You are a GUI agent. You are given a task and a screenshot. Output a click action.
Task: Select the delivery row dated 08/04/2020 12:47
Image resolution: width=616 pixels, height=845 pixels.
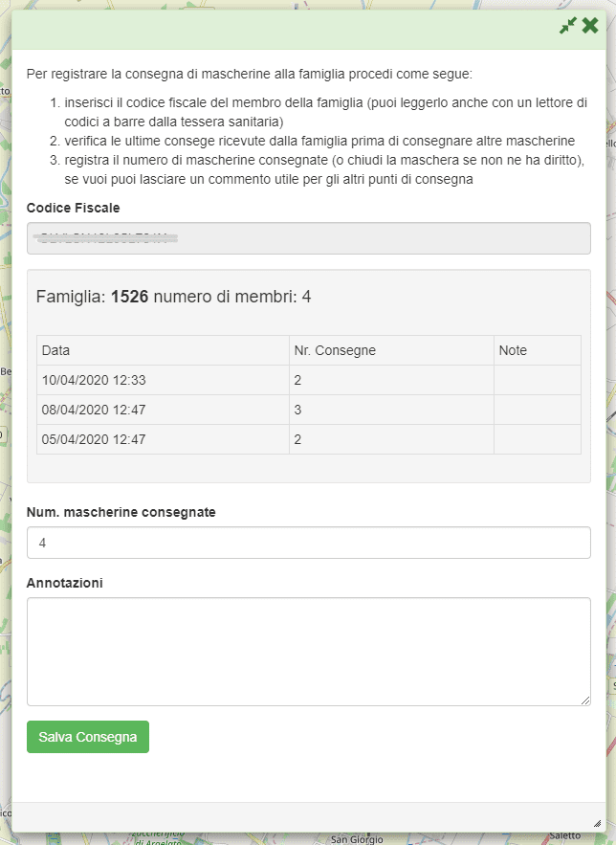click(x=308, y=410)
